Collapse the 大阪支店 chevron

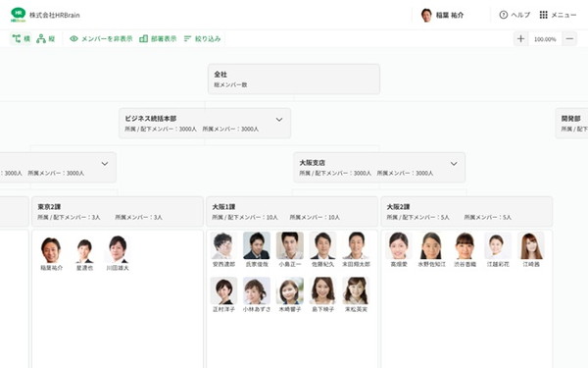pyautogui.click(x=454, y=164)
